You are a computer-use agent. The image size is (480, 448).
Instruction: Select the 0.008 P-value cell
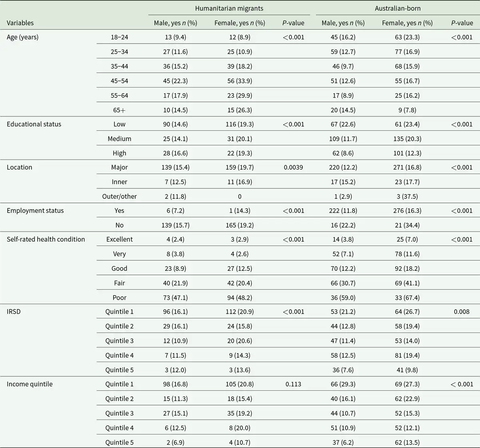click(x=462, y=311)
